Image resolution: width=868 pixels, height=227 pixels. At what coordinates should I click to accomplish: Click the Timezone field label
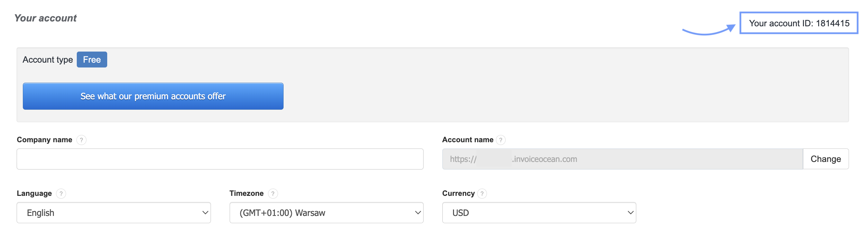pos(246,193)
